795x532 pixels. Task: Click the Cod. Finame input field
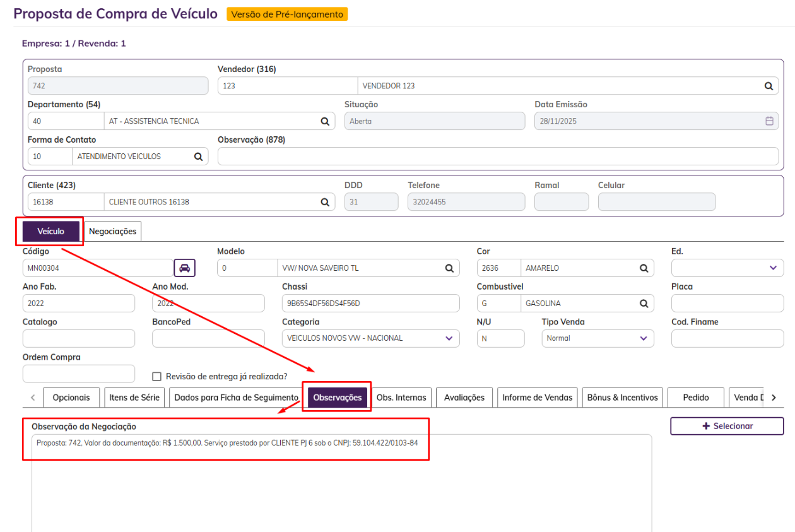tap(727, 338)
